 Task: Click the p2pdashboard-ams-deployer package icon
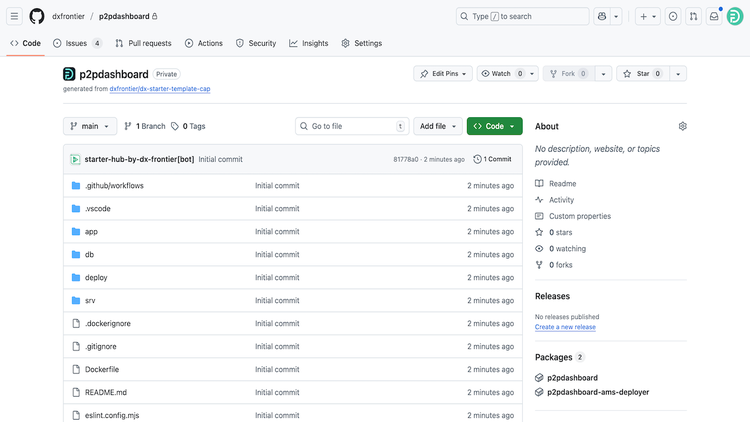539,392
